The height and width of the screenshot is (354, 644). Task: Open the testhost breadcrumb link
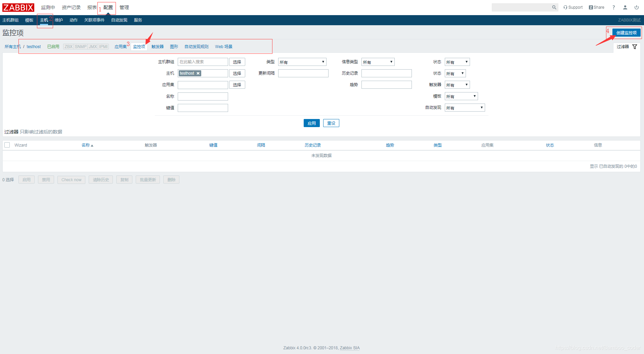(34, 47)
